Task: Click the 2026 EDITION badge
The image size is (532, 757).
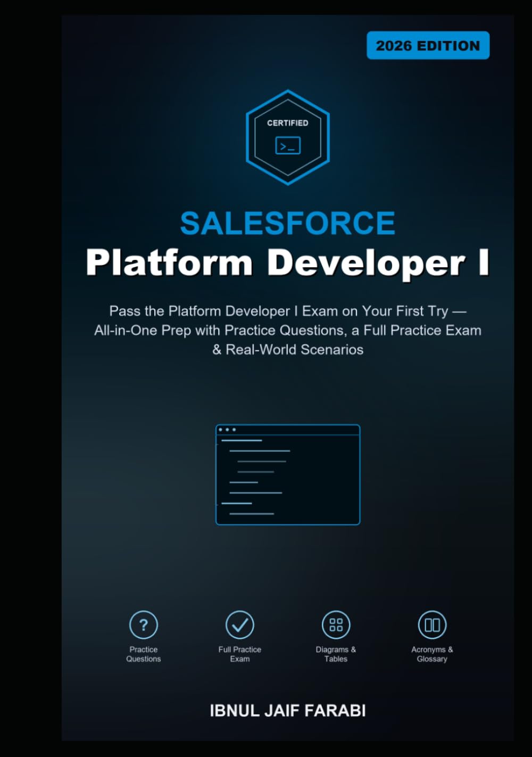Action: [428, 45]
